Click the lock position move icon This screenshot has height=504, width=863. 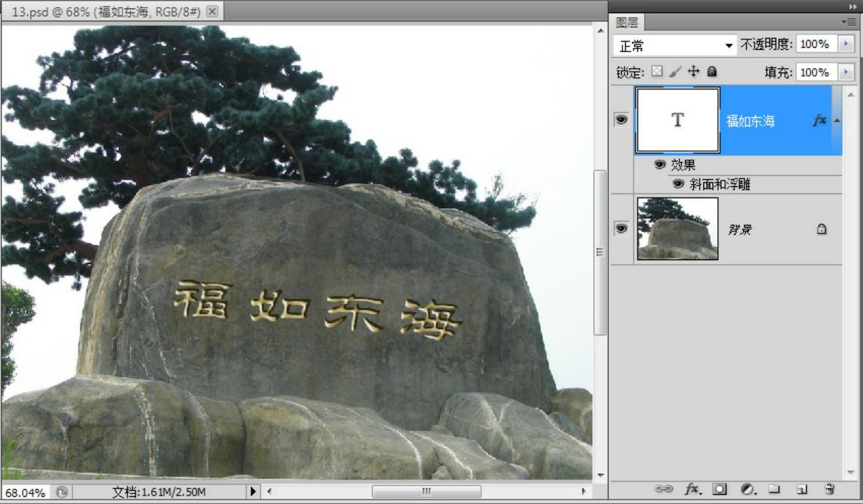point(694,72)
